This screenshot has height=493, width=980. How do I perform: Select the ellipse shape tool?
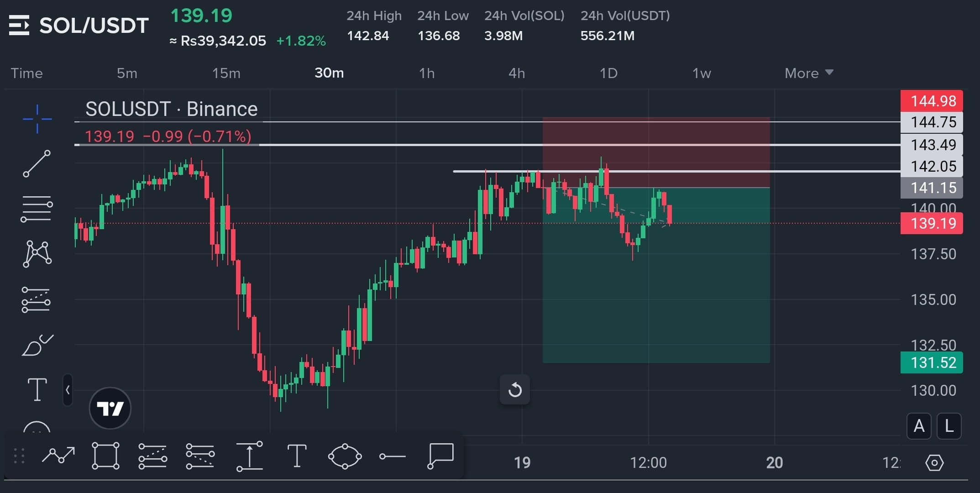[x=345, y=456]
